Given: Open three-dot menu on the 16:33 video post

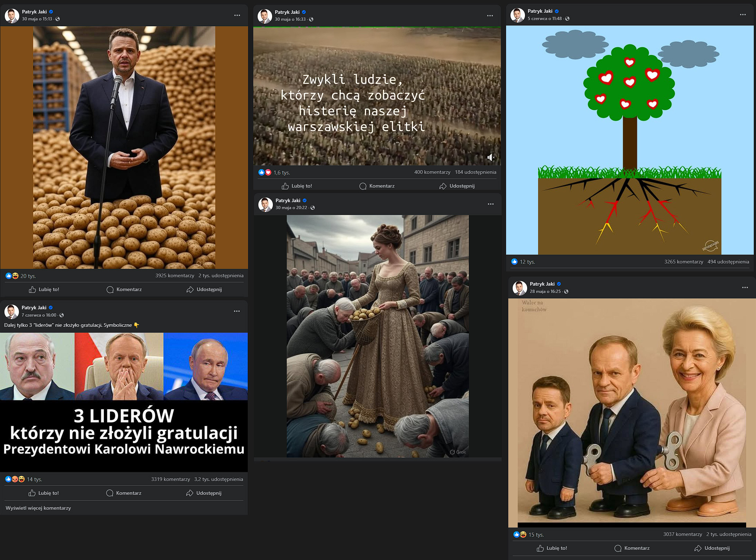Looking at the screenshot, I should tap(490, 16).
